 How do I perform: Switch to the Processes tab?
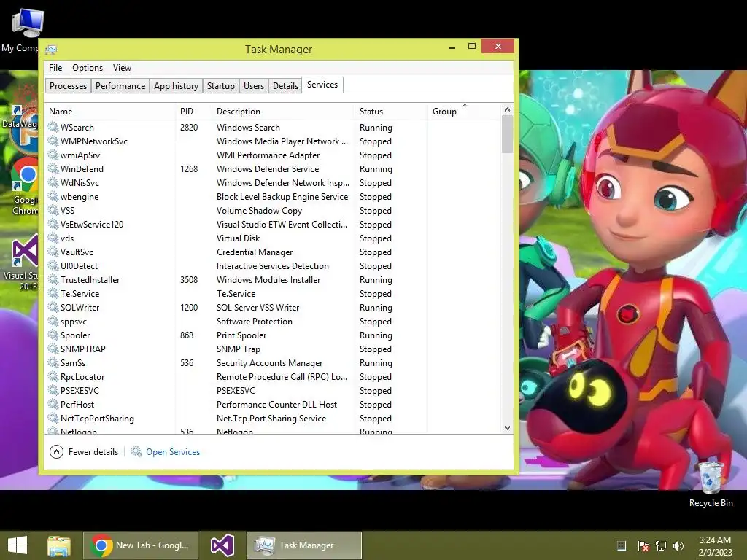[68, 86]
